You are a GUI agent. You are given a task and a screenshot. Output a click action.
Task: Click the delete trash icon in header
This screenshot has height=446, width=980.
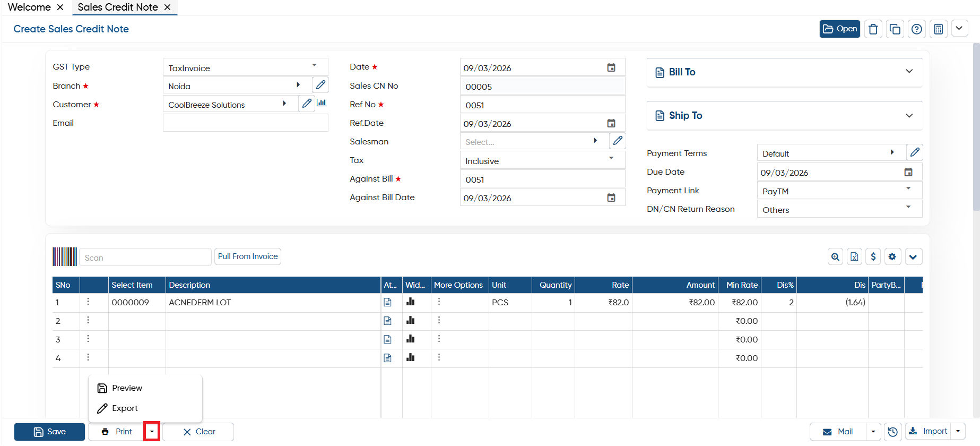tap(873, 29)
